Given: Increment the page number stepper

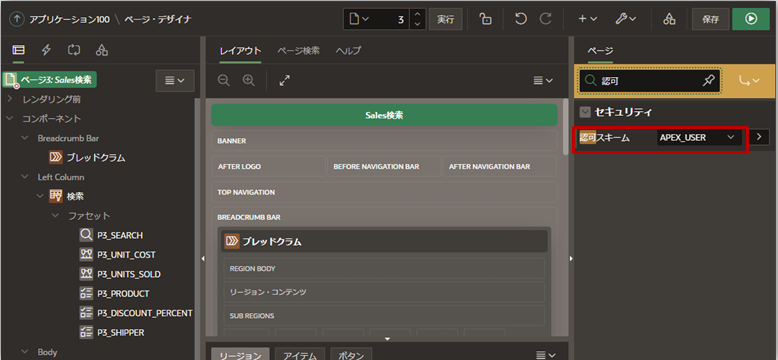Looking at the screenshot, I should pyautogui.click(x=417, y=14).
